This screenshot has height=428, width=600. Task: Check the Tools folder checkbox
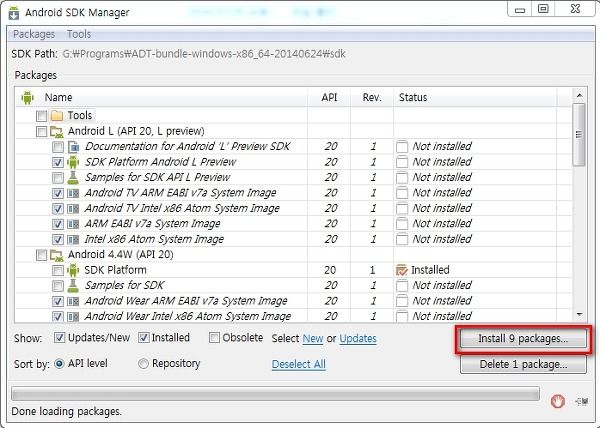(41, 116)
